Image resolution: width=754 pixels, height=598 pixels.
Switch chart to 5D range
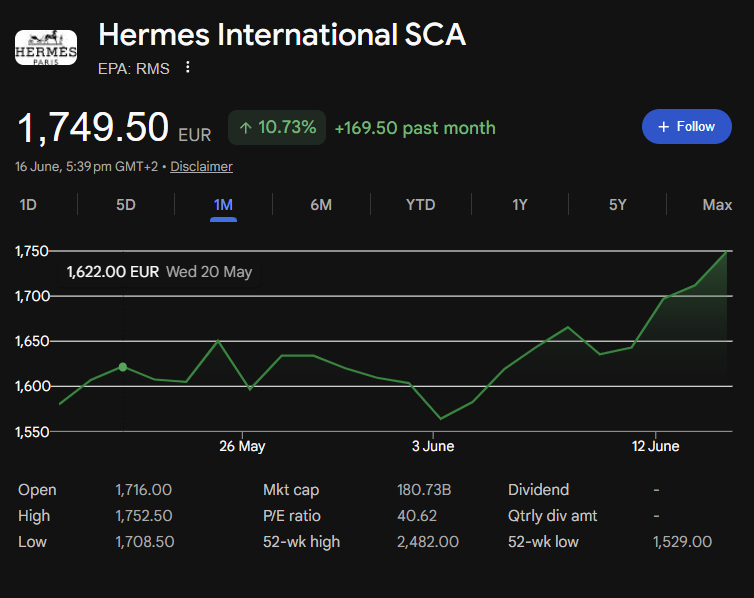click(126, 205)
